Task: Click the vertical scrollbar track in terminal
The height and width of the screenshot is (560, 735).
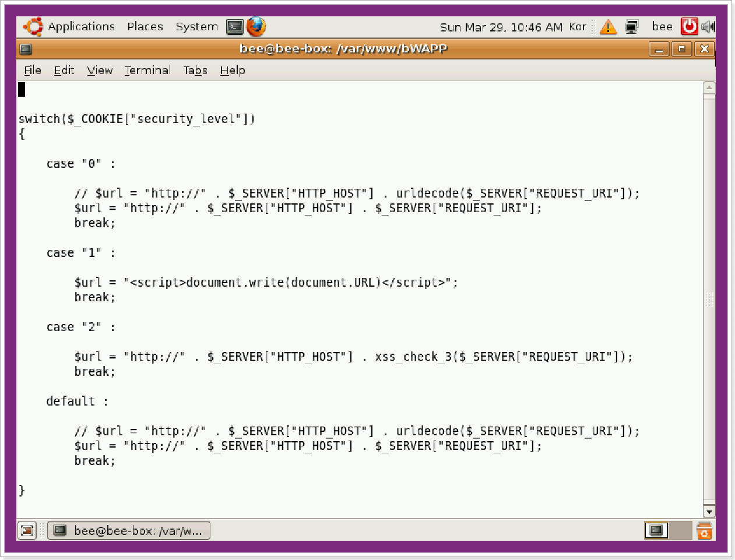Action: [x=709, y=300]
